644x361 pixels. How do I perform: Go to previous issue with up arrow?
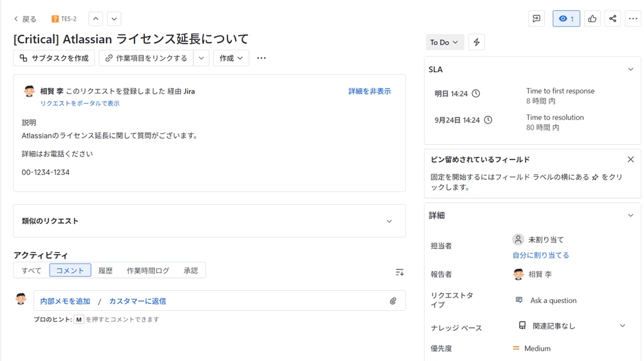95,19
